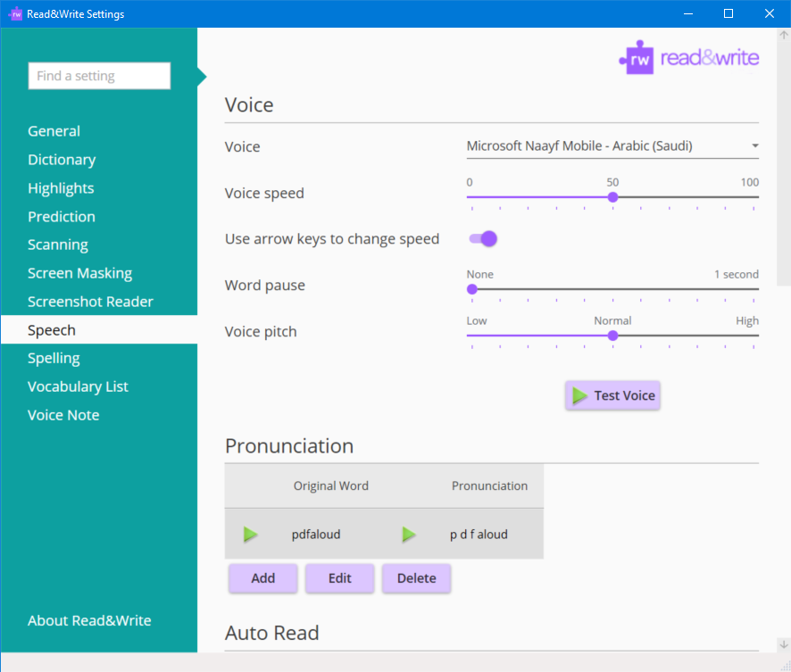
Task: Click the scrollbar up arrow
Action: tap(784, 35)
